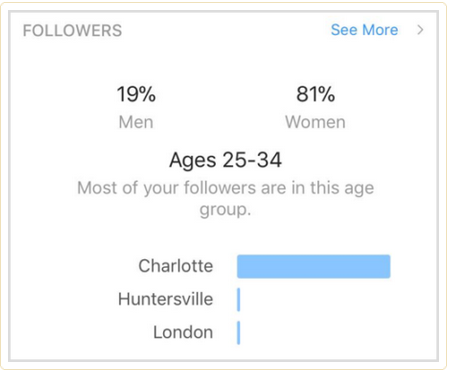Click the word 'group.' in description

[x=225, y=210]
